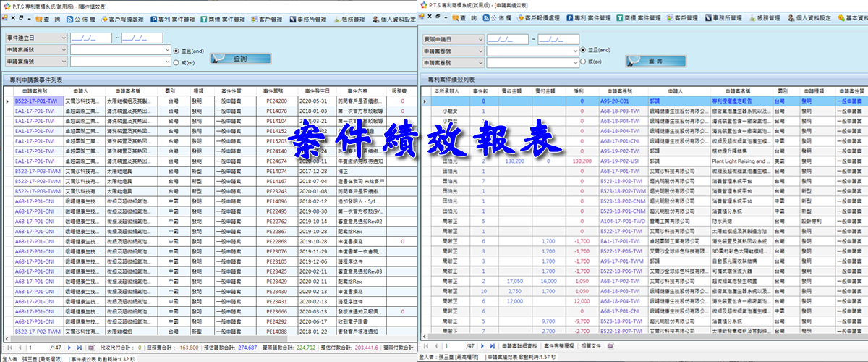Viewport: 868px width, 362px height.
Task: Select 並且(and) radio in 事件績效表 window
Action: coord(176,51)
